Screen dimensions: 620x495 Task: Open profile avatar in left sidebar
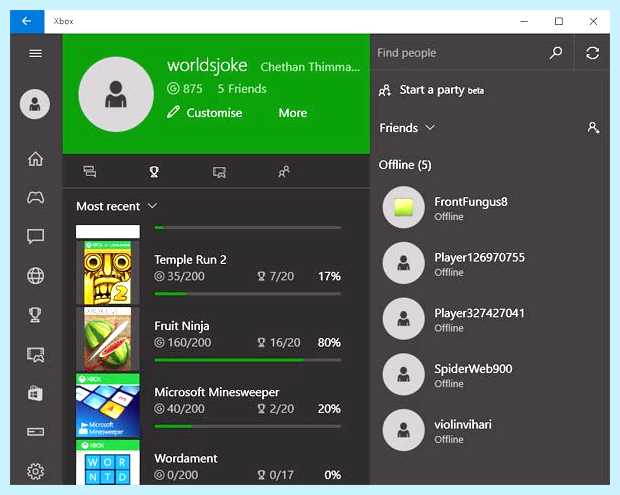pyautogui.click(x=35, y=104)
